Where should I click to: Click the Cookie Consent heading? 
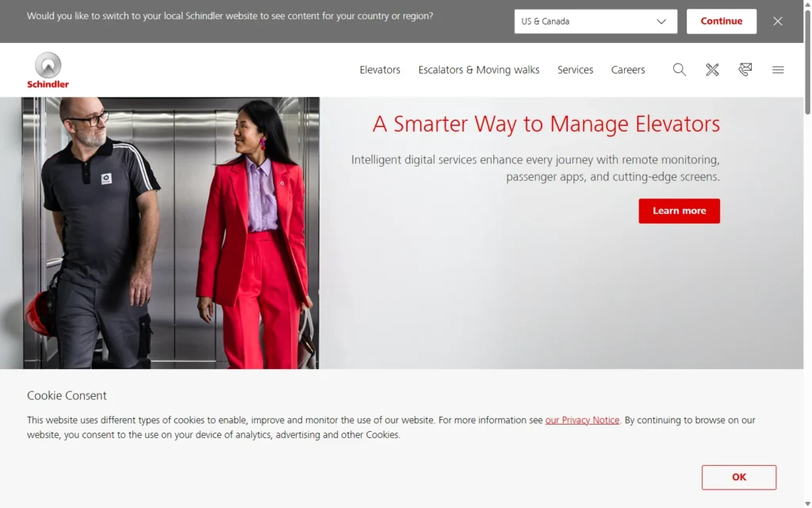pos(67,395)
